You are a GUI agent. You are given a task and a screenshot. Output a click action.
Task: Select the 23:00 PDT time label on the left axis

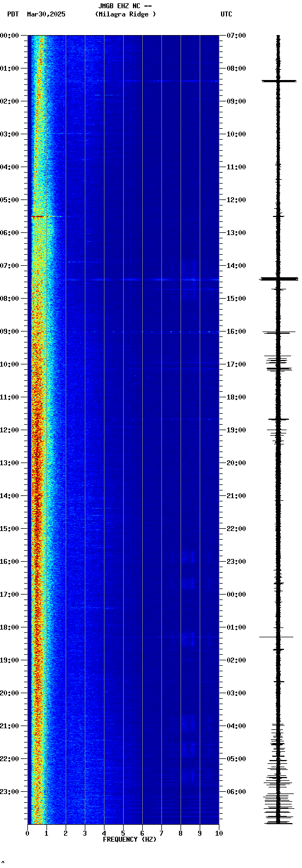(x=9, y=792)
